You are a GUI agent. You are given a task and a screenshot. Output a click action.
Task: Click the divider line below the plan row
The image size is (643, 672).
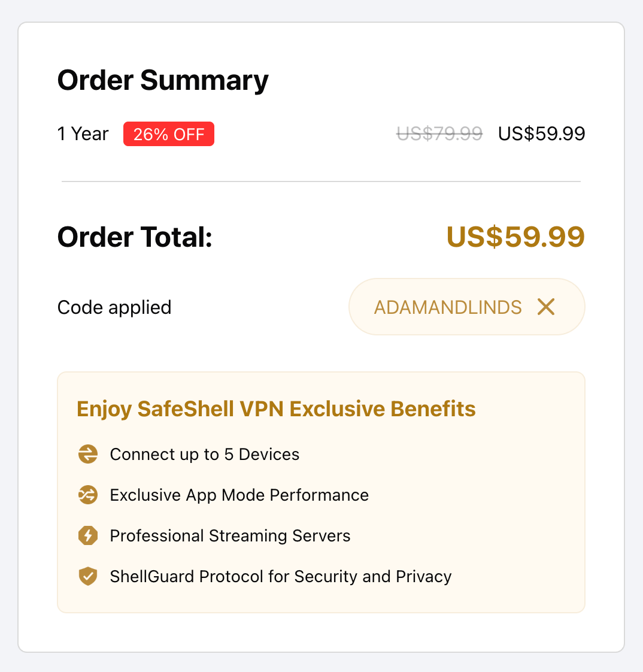pos(321,181)
